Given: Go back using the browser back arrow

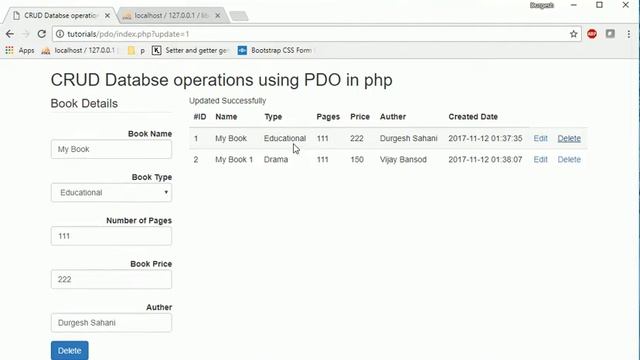Looking at the screenshot, I should tap(10, 34).
